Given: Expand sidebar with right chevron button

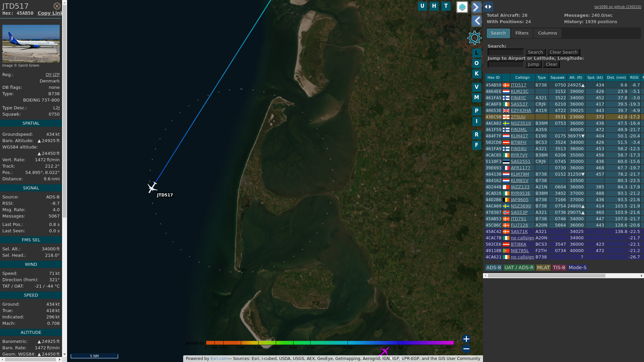Looking at the screenshot, I should tap(476, 7).
